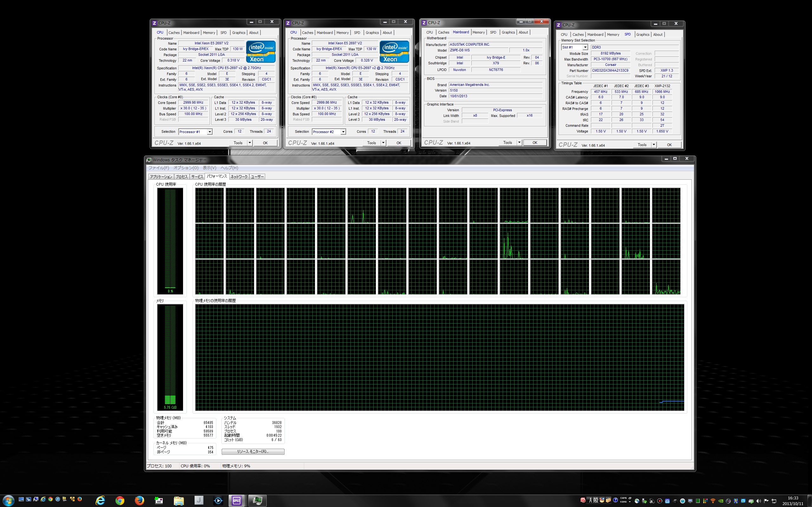This screenshot has height=507, width=812.
Task: Expand the Processor #2 selection dropdown
Action: click(x=343, y=132)
